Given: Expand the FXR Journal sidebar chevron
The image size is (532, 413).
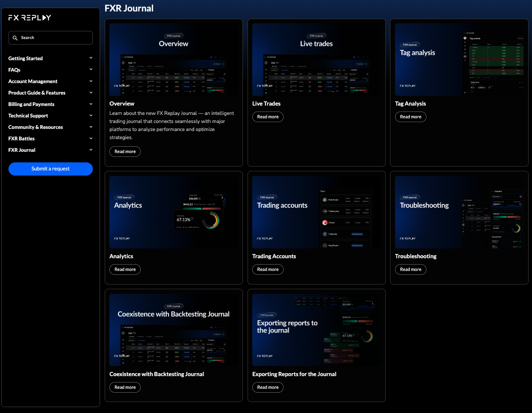Looking at the screenshot, I should point(91,150).
